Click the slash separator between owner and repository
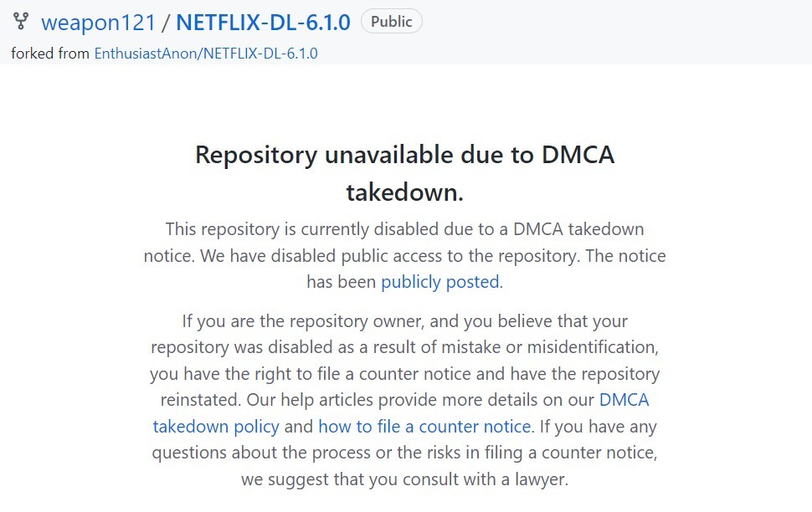812x512 pixels. [x=166, y=23]
